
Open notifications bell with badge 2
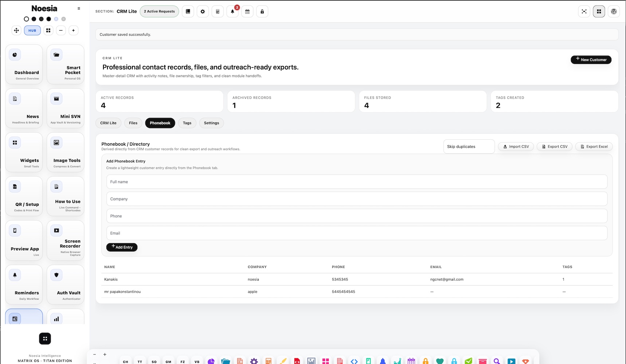click(232, 12)
